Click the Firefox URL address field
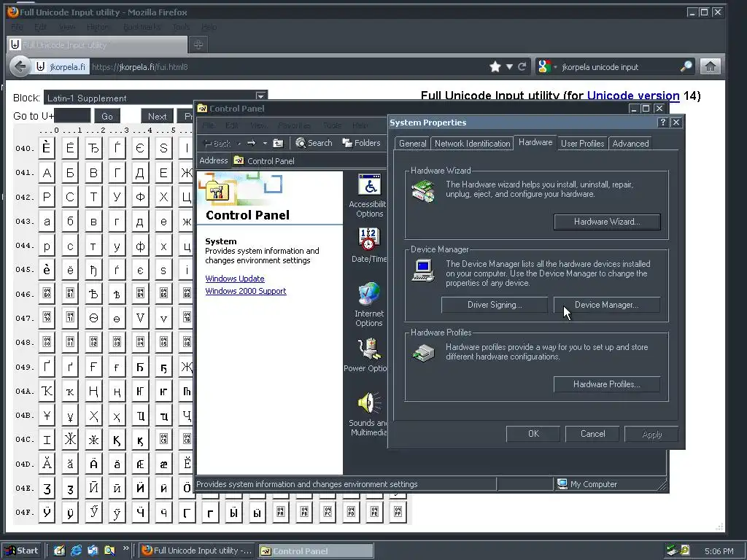 tap(288, 66)
